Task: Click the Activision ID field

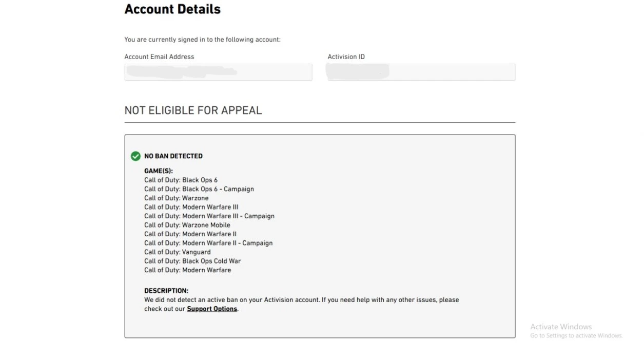Action: (421, 72)
